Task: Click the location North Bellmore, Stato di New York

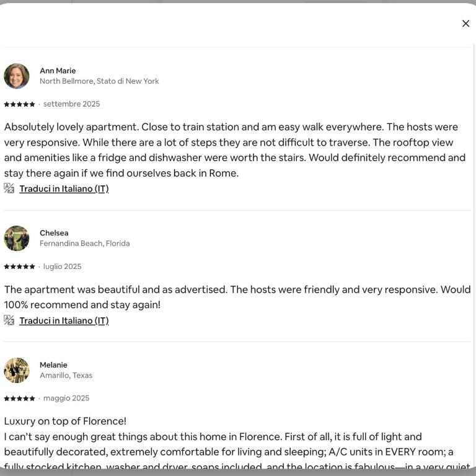Action: [x=99, y=81]
